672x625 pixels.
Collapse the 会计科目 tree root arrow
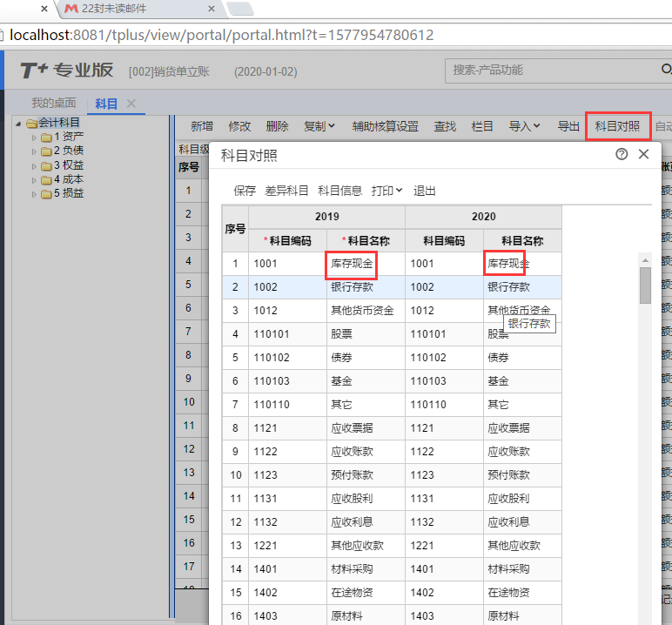pos(18,124)
